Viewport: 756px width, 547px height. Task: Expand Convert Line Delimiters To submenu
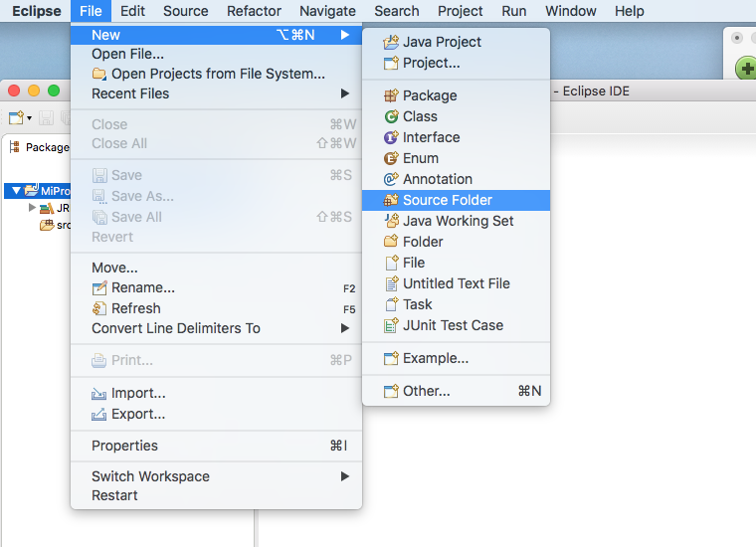click(x=176, y=328)
